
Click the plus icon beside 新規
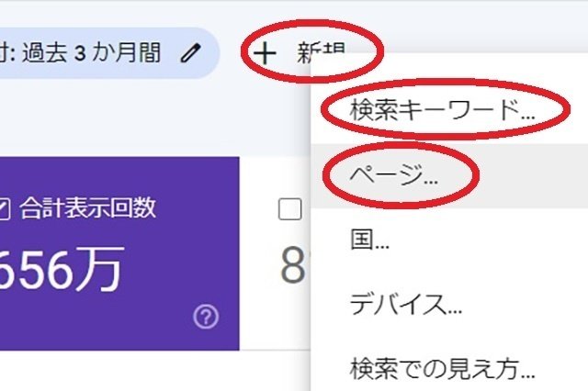pyautogui.click(x=265, y=53)
